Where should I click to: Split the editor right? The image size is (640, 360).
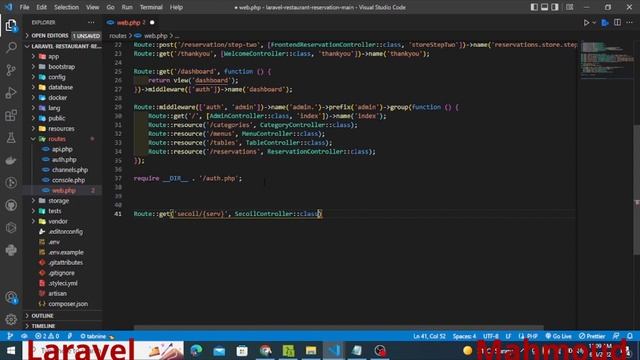pyautogui.click(x=617, y=23)
